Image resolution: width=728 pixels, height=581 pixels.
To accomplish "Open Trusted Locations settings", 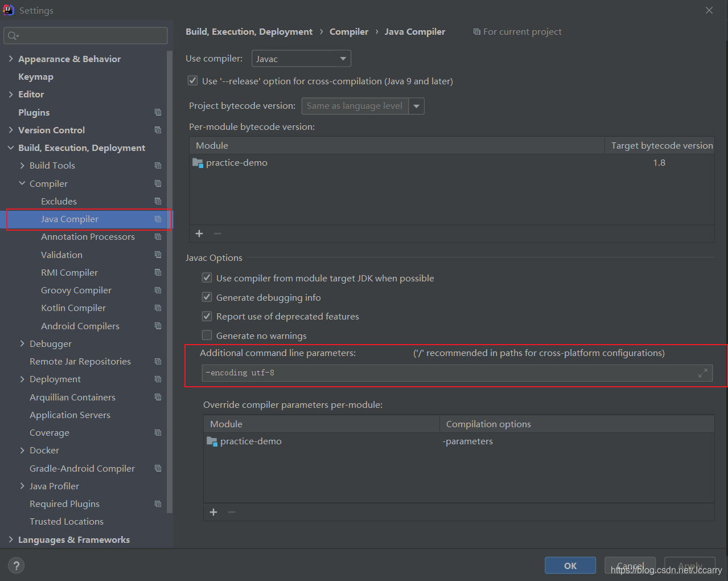I will [67, 522].
